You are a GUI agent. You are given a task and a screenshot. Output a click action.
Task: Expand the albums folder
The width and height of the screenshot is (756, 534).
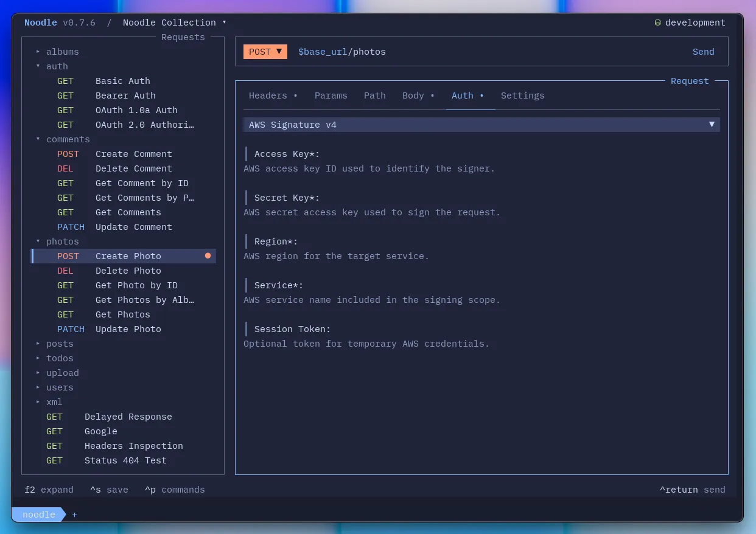coord(57,52)
